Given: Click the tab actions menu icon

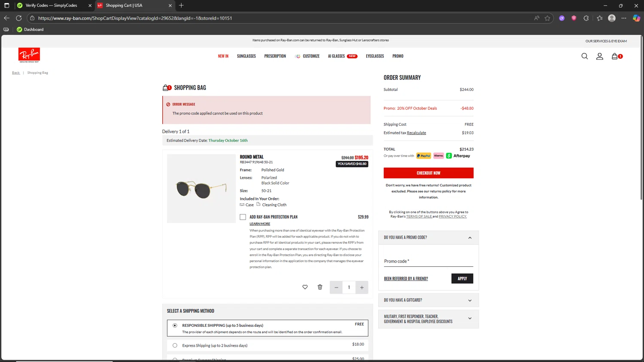Looking at the screenshot, I should 6,6.
